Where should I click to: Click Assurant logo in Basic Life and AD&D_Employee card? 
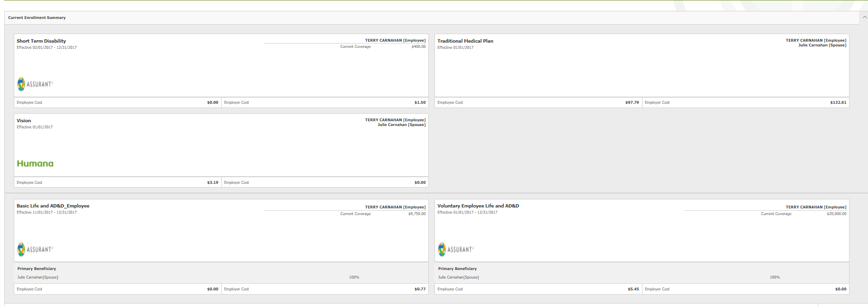pyautogui.click(x=35, y=249)
